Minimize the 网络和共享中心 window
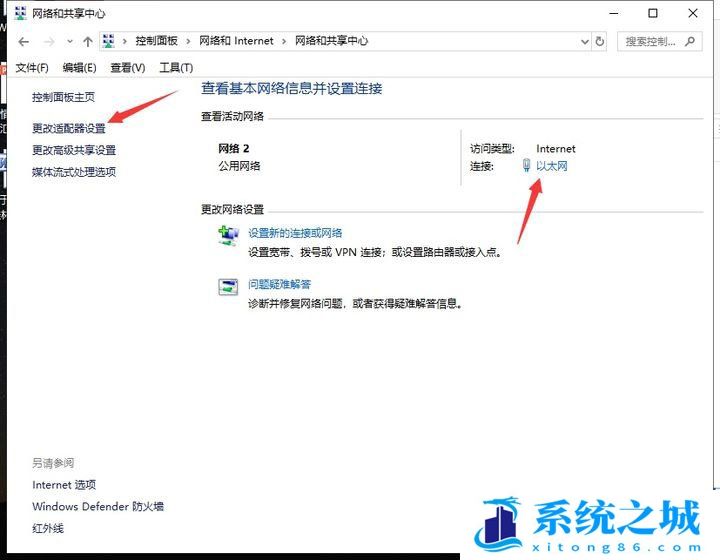 [613, 13]
